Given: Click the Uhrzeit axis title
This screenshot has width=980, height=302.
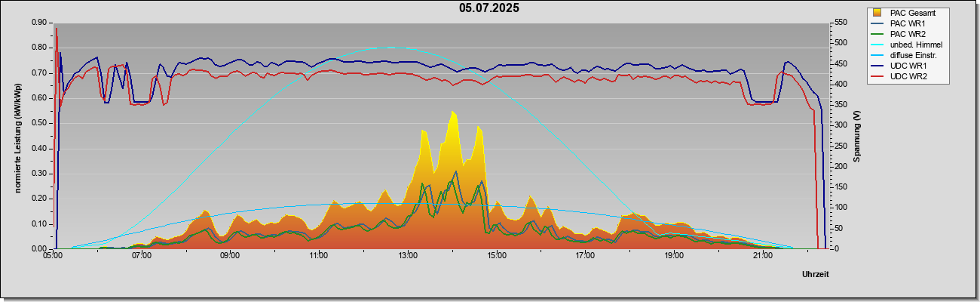Looking at the screenshot, I should tap(816, 274).
